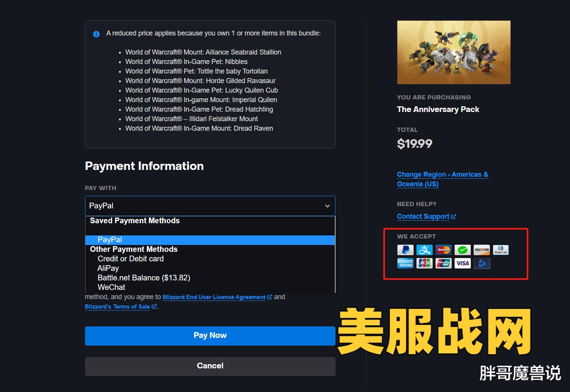This screenshot has height=392, width=570.
Task: Click 'Lucky Quilen Cub' list item
Action: coord(202,90)
